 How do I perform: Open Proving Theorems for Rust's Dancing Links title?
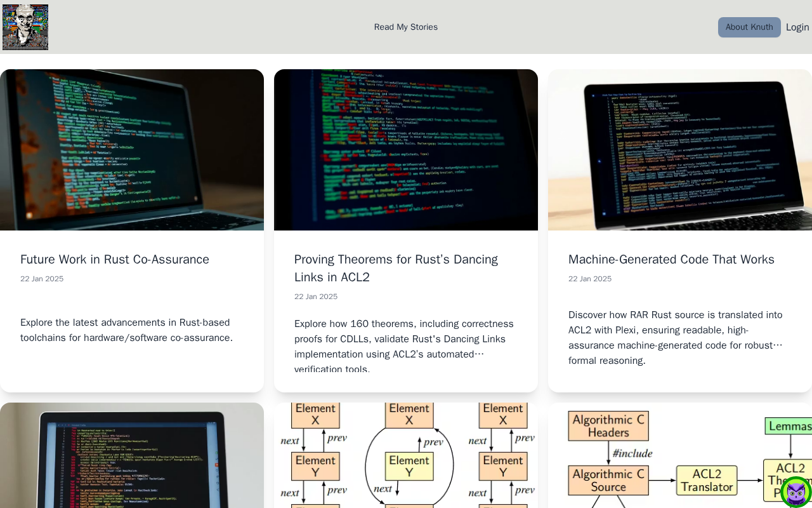[x=396, y=268]
